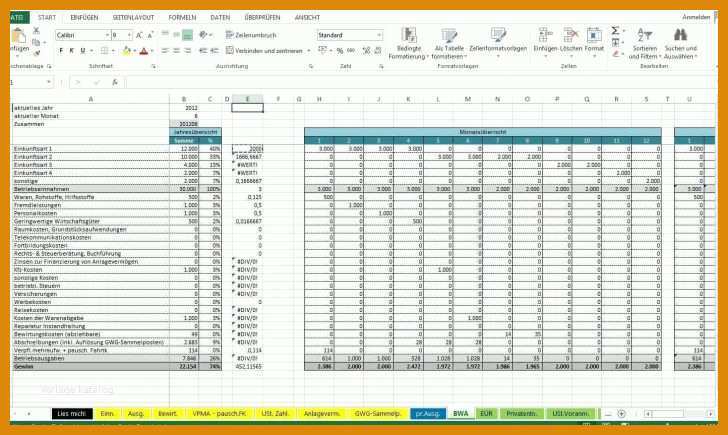Select column header K
This screenshot has height=435, width=728.
pos(408,99)
